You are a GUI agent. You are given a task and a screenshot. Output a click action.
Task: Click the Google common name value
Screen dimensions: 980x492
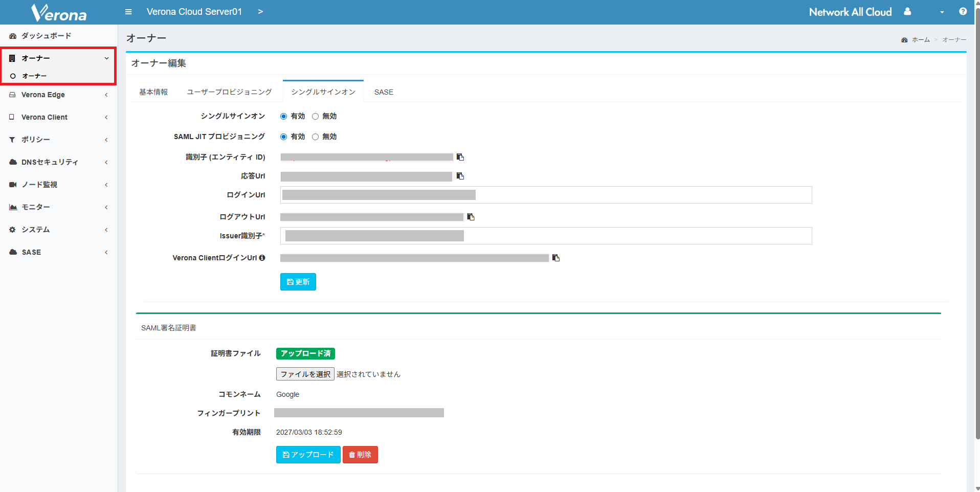[287, 394]
